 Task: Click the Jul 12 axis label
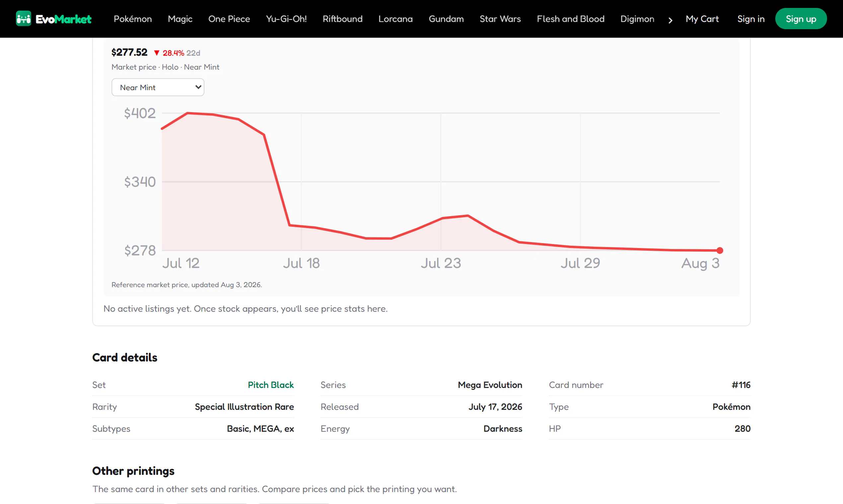(181, 263)
